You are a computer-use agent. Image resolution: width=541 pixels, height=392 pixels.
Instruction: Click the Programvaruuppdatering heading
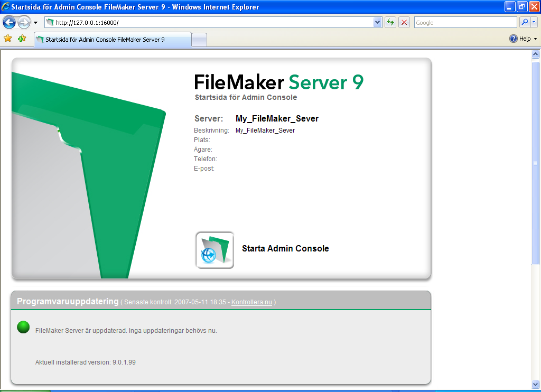point(68,301)
